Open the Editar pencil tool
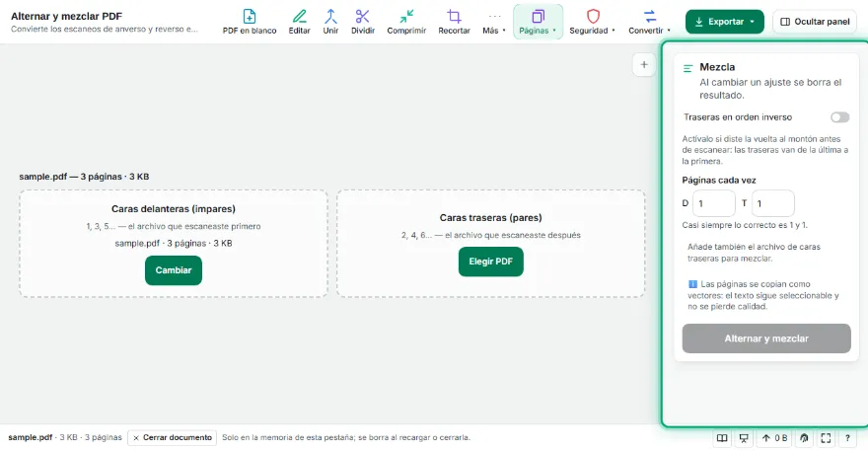868x451 pixels. (x=299, y=22)
